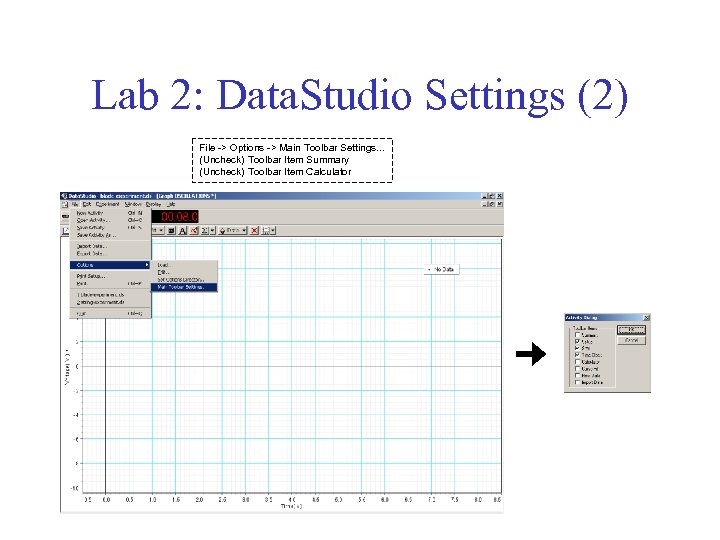Click the Voltage y-axis label
This screenshot has width=720, height=540.
[68, 366]
